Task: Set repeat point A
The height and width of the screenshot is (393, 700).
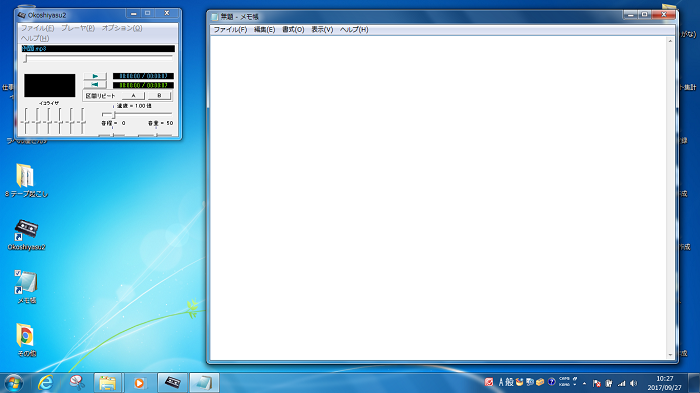Action: pyautogui.click(x=133, y=96)
